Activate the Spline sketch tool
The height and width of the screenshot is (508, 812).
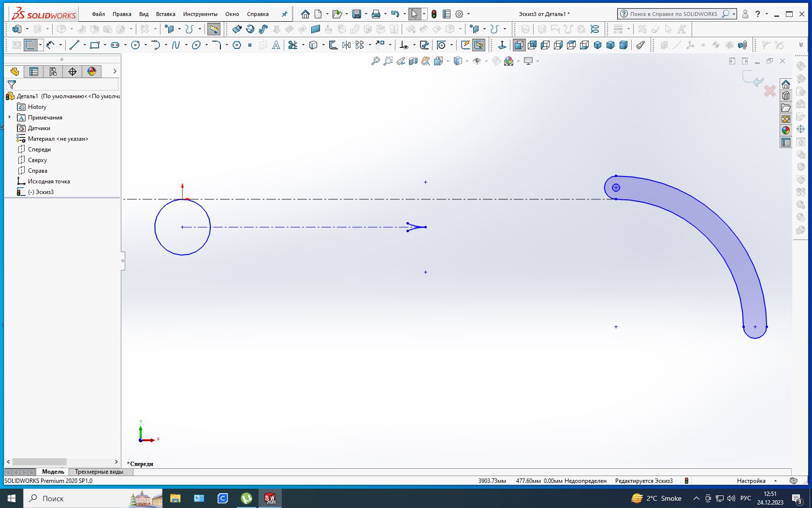point(175,45)
